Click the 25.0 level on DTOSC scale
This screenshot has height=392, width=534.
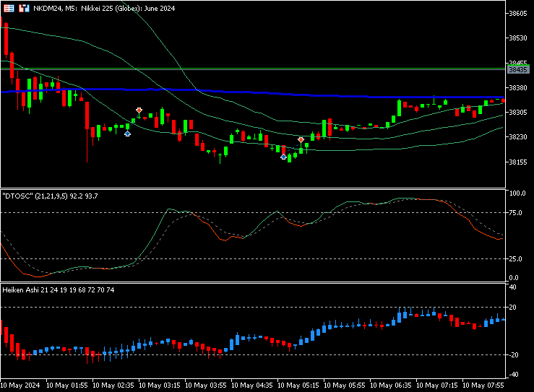tap(515, 259)
